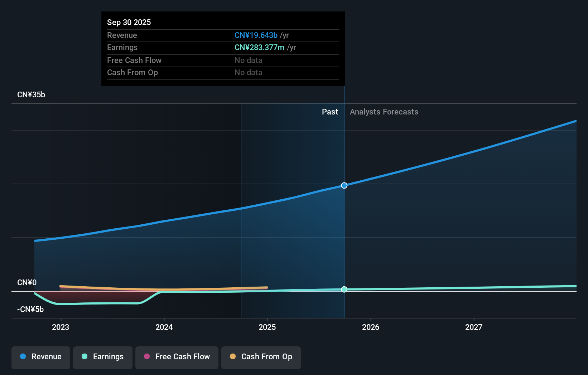588x375 pixels.
Task: Select the Earnings data point marker on chart
Action: [x=344, y=289]
